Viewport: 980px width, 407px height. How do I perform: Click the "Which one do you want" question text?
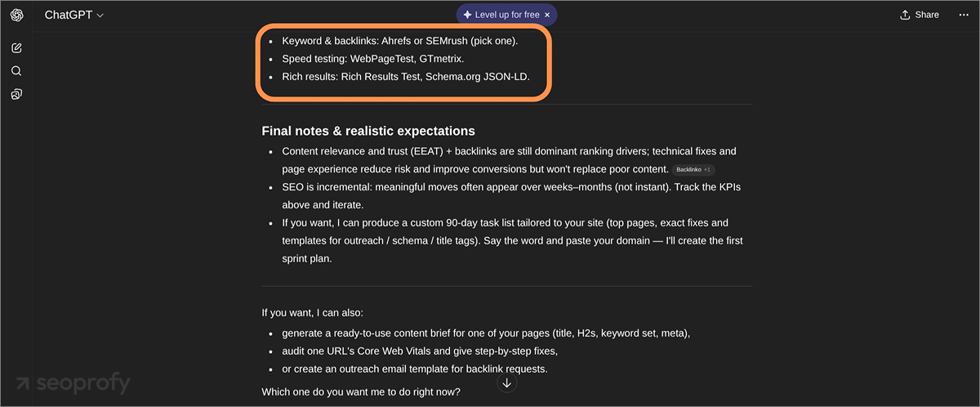[360, 392]
